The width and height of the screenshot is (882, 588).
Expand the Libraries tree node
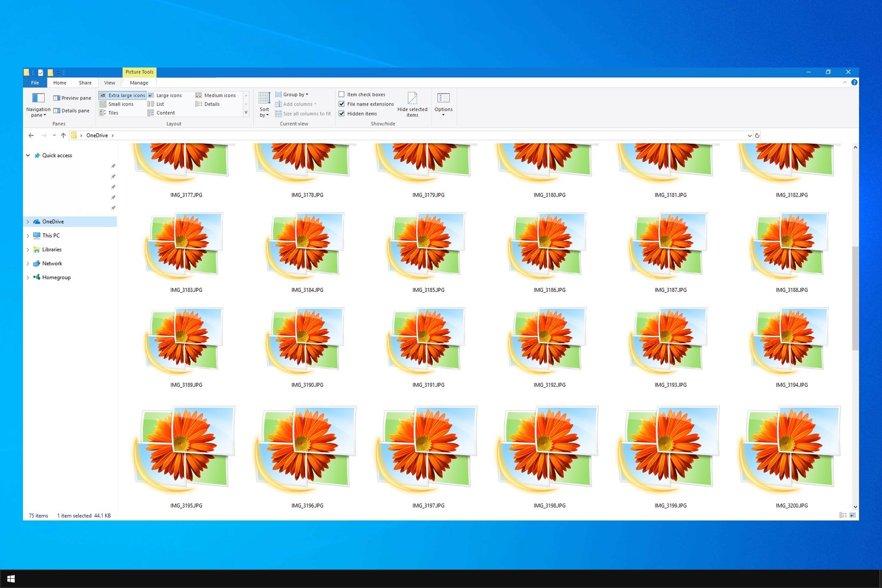click(28, 249)
